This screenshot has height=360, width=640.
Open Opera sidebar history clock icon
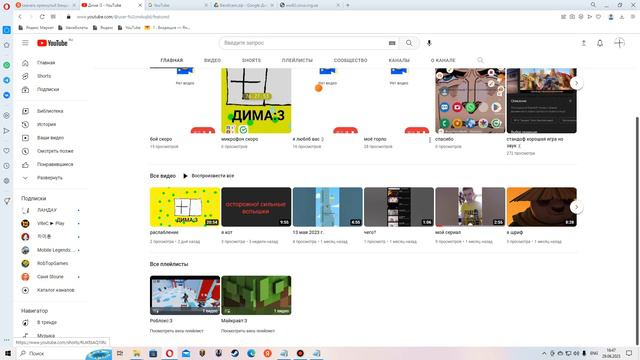pyautogui.click(x=7, y=166)
